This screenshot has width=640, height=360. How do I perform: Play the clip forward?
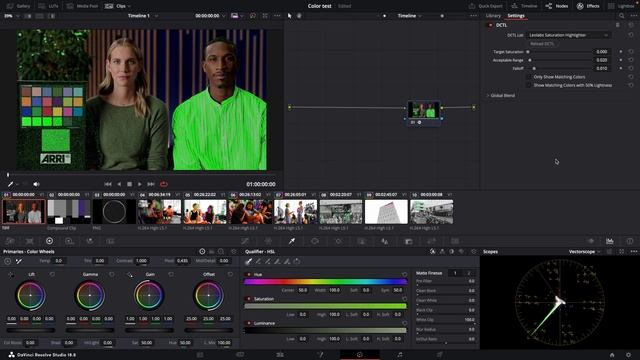(140, 184)
